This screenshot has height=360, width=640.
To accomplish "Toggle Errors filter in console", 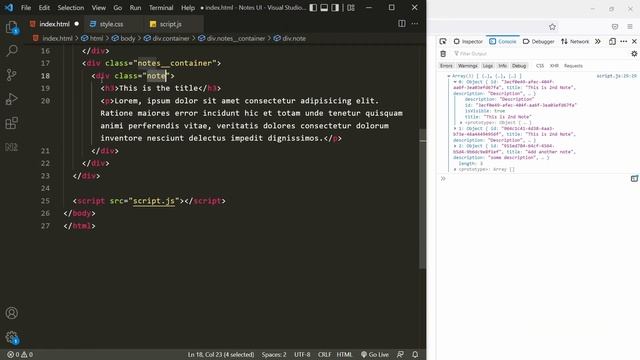I will pyautogui.click(x=446, y=66).
